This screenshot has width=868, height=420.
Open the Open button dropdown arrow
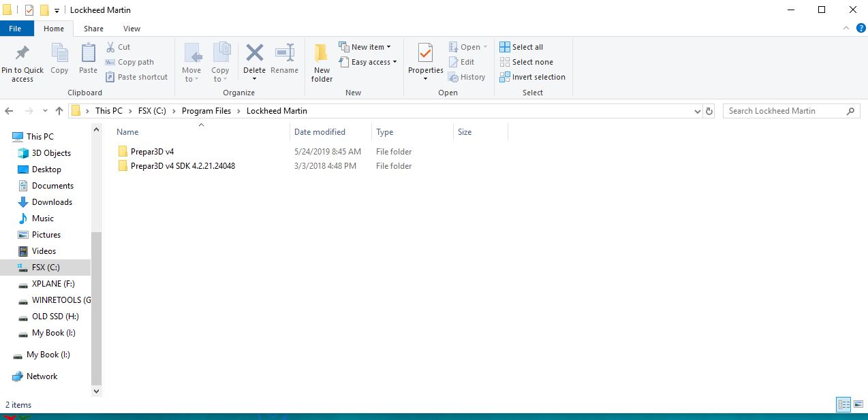[485, 47]
